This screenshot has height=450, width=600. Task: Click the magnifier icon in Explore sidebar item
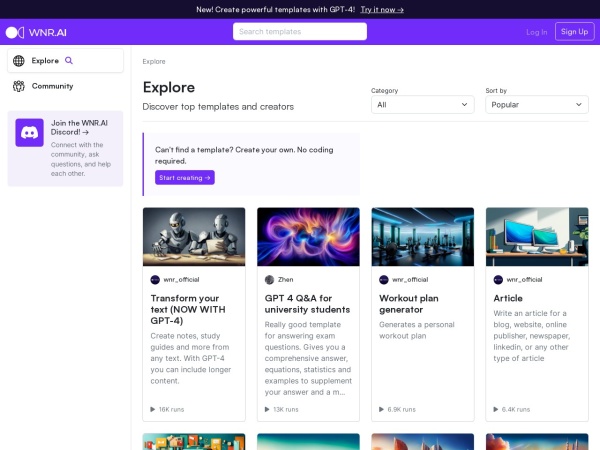click(x=69, y=61)
